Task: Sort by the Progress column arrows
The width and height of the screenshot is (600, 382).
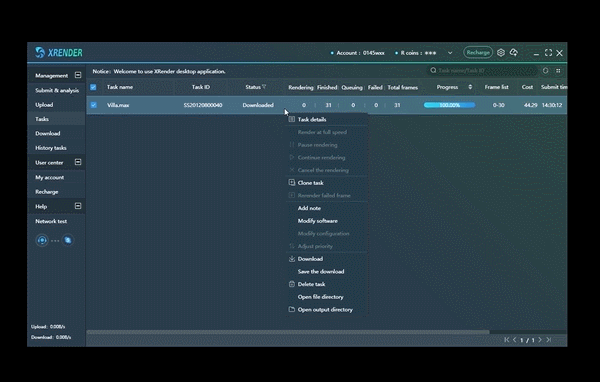Action: [470, 87]
